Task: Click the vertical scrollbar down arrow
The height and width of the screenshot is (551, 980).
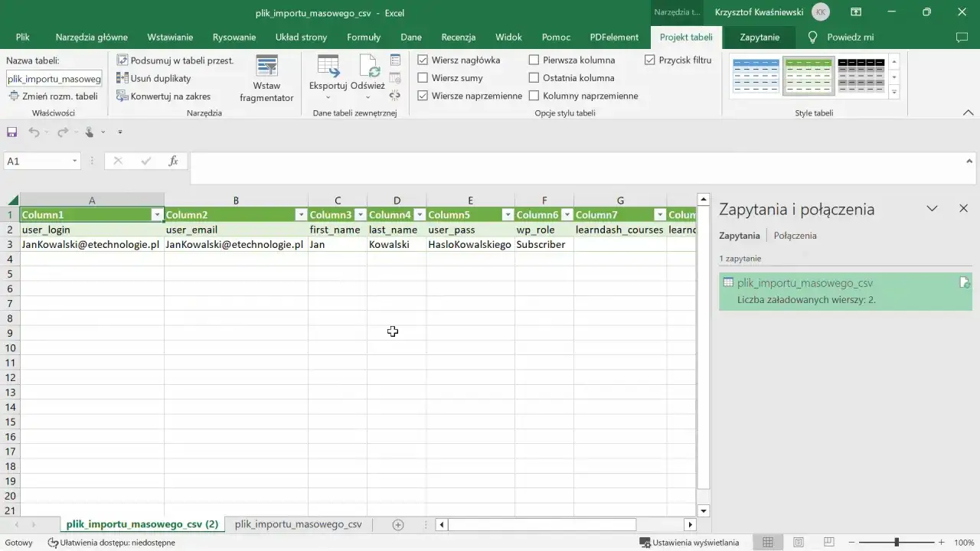Action: click(704, 510)
